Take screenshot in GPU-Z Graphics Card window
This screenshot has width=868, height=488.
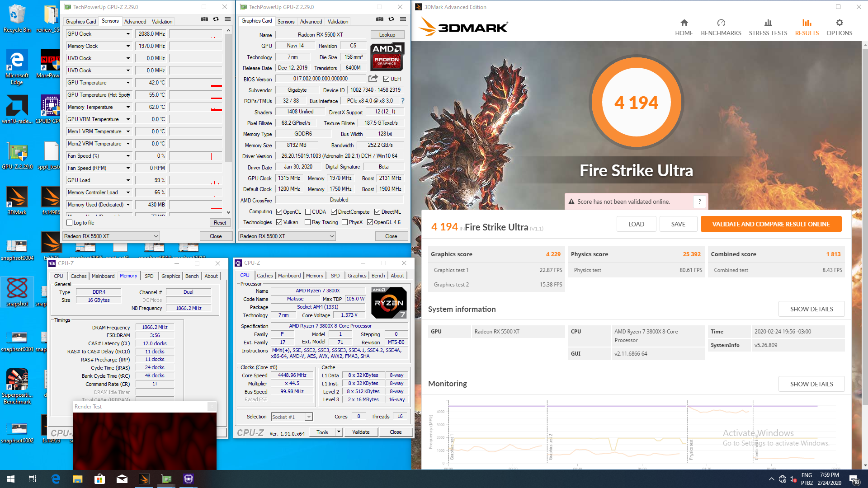pos(380,19)
